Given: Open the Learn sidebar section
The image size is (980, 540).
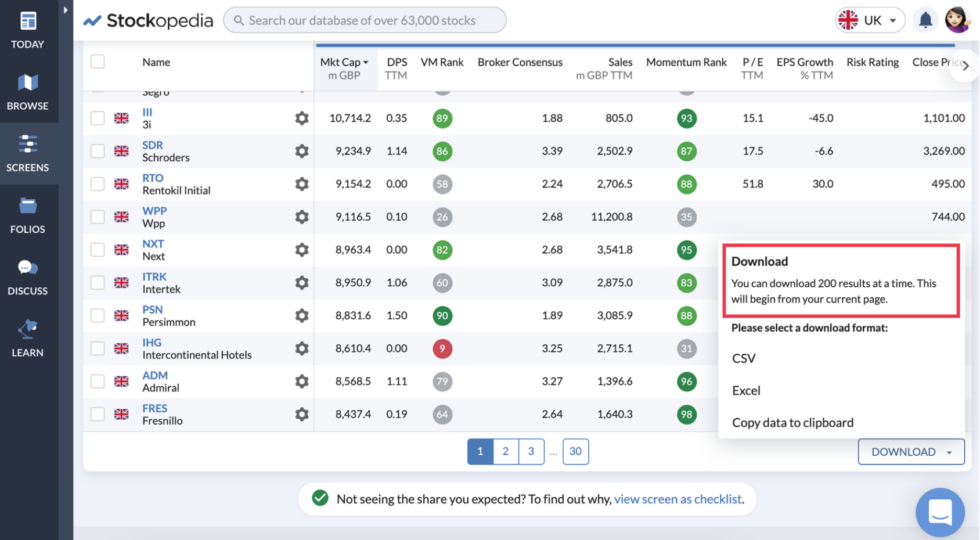Looking at the screenshot, I should [x=27, y=339].
